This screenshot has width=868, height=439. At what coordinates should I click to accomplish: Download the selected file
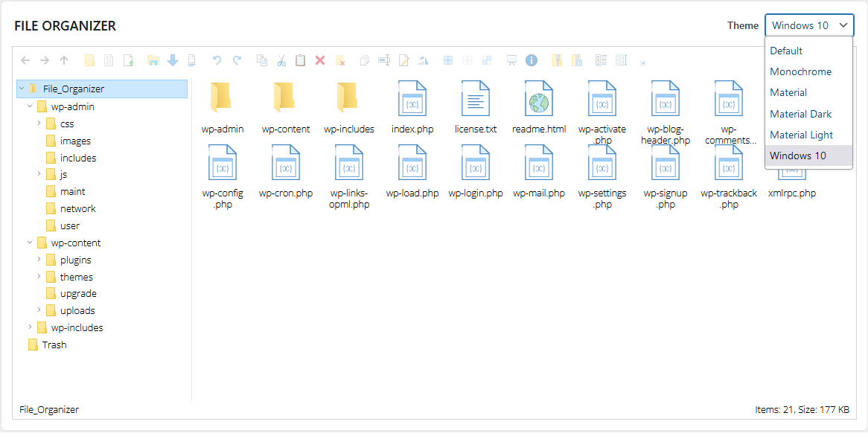pos(172,60)
